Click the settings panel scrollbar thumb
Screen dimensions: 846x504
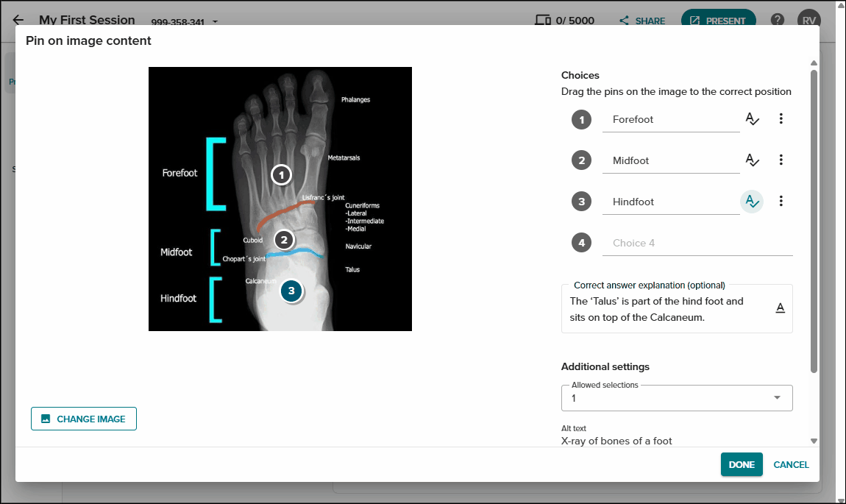pos(814,221)
